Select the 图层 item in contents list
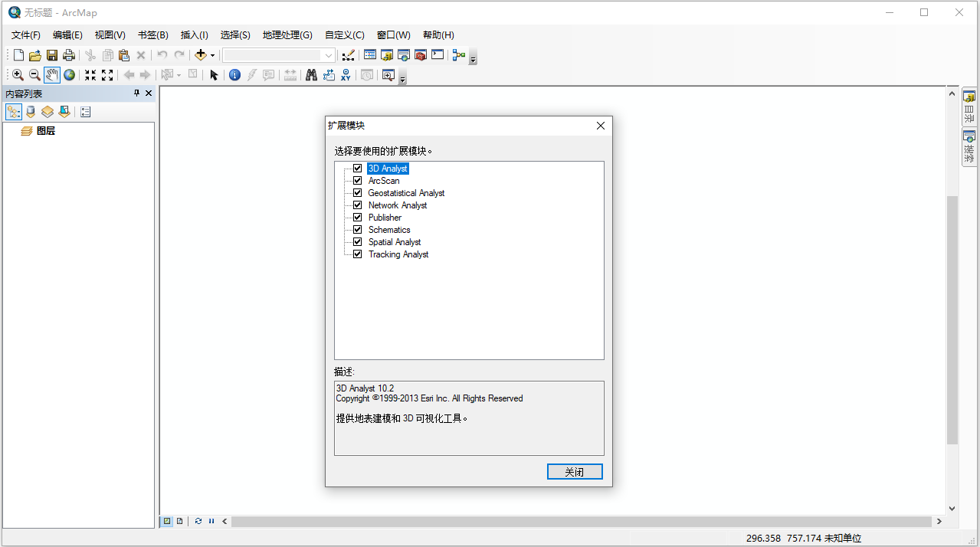 [x=46, y=131]
